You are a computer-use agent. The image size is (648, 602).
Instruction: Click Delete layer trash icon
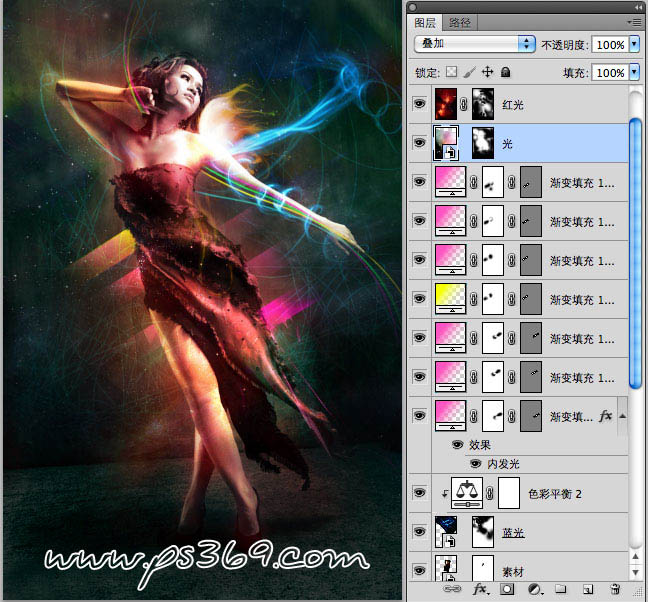pyautogui.click(x=615, y=589)
